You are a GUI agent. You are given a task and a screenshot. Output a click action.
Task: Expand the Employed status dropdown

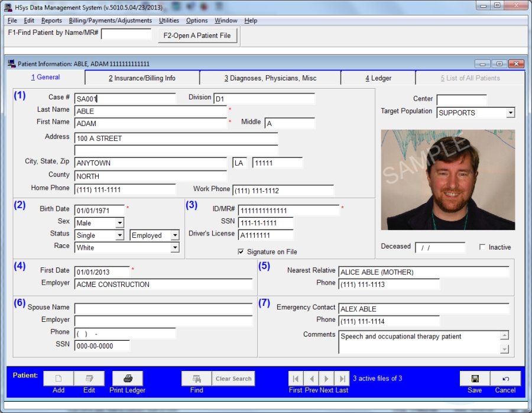175,235
